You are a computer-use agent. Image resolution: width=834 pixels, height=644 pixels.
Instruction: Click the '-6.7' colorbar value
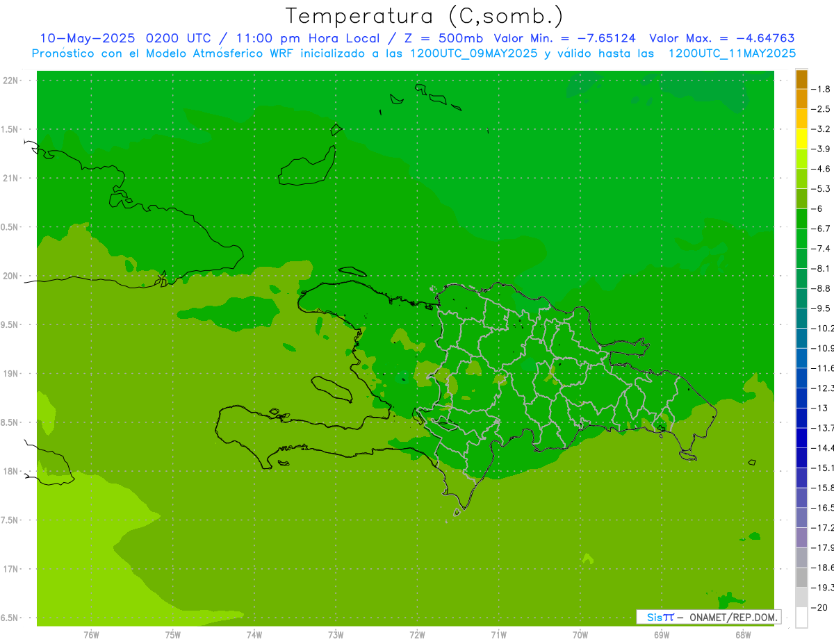click(x=822, y=229)
